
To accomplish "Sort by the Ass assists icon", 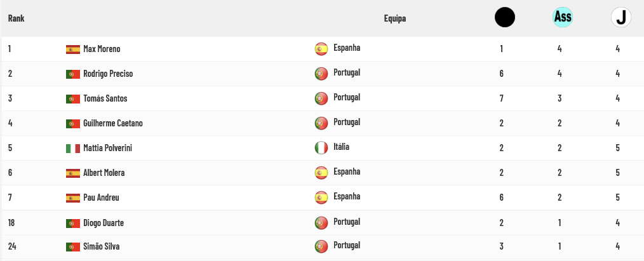I will pyautogui.click(x=563, y=17).
